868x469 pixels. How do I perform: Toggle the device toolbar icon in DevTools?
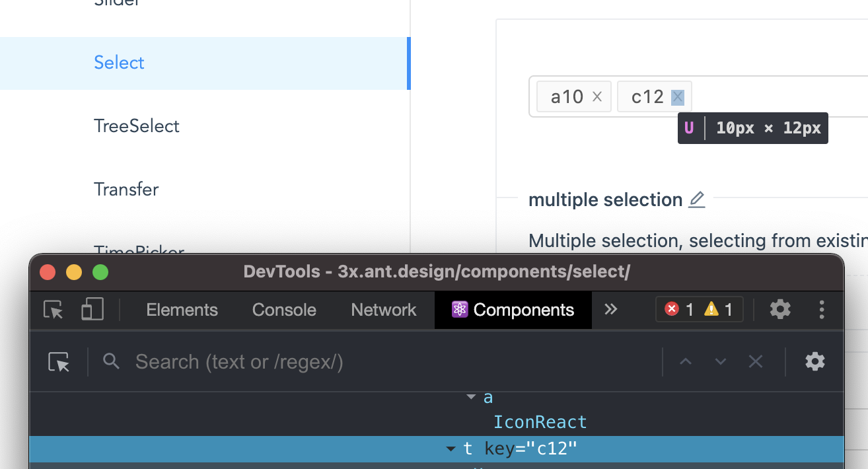92,309
